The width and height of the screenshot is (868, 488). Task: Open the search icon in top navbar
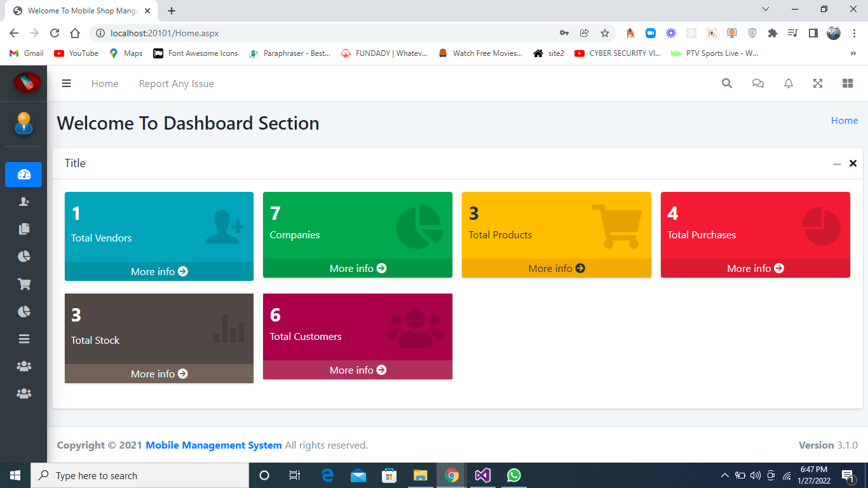(x=726, y=83)
